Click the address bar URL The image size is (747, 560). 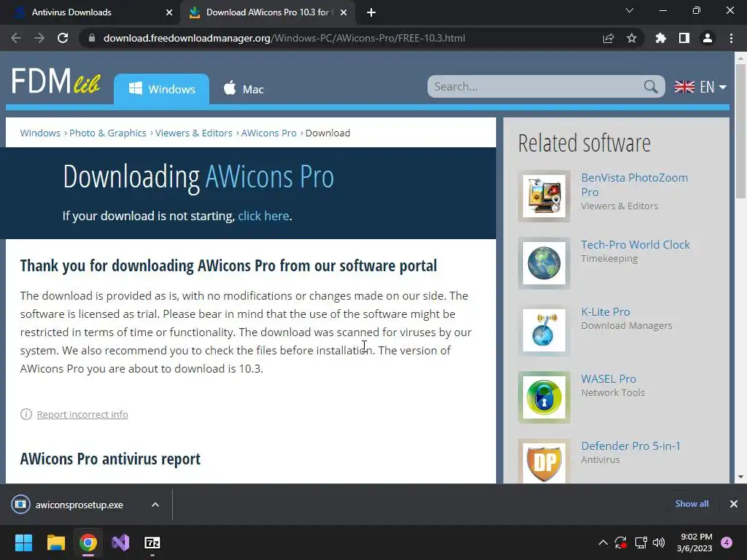pyautogui.click(x=284, y=38)
